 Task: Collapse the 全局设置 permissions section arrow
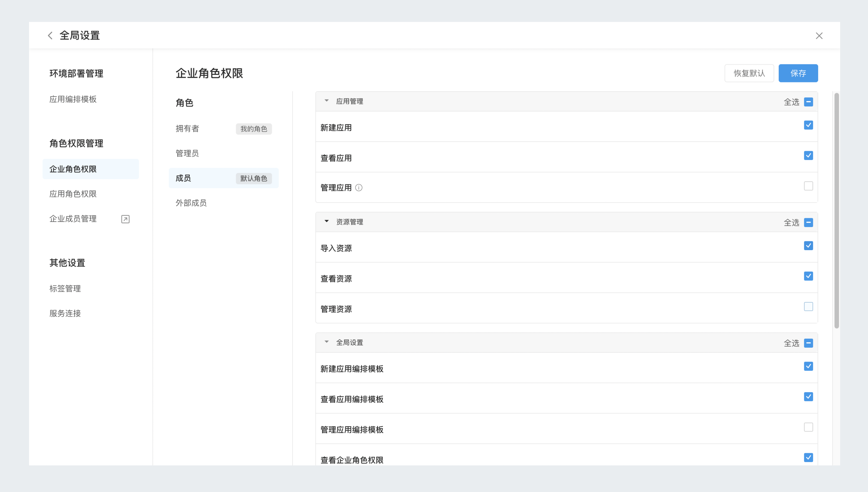pos(326,342)
